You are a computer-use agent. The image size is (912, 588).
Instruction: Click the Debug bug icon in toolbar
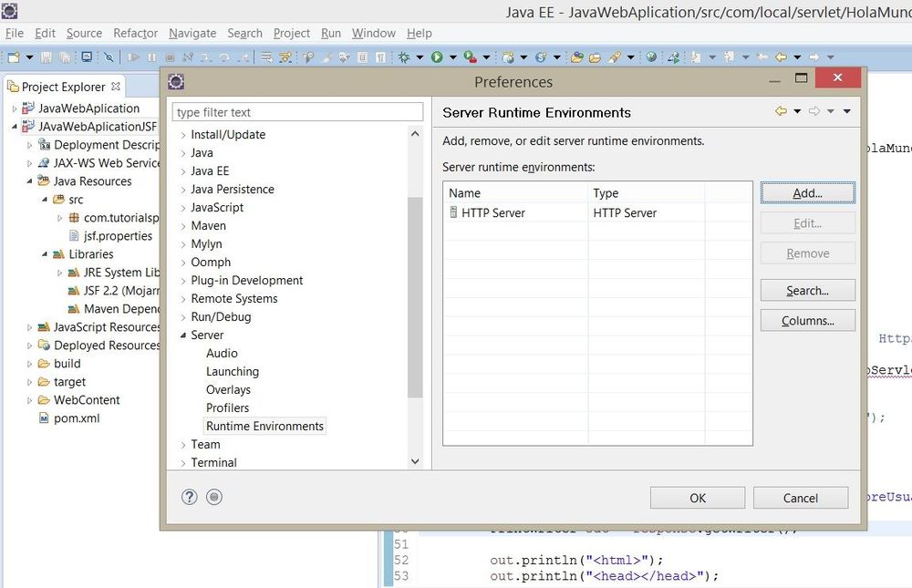point(405,57)
